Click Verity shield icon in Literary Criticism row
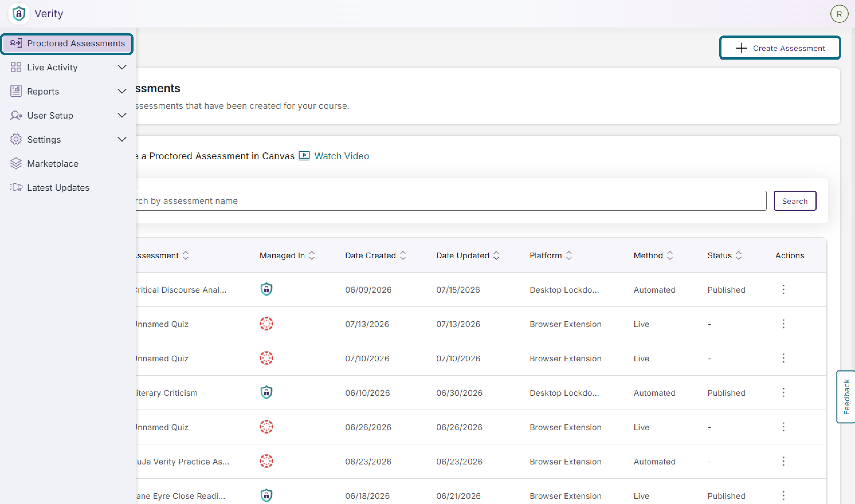This screenshot has height=504, width=855. (266, 392)
